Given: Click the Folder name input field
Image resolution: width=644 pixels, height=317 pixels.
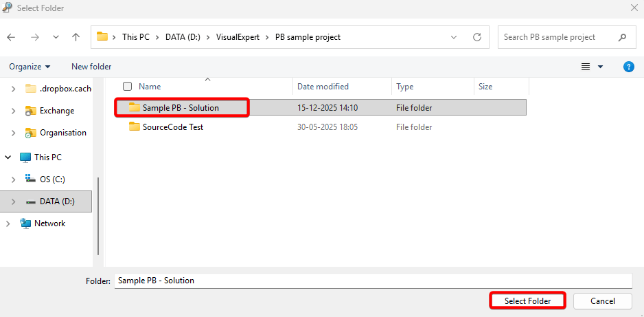Looking at the screenshot, I should click(x=373, y=281).
